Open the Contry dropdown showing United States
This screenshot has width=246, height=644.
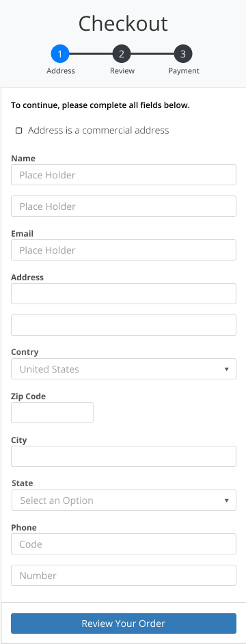point(124,368)
